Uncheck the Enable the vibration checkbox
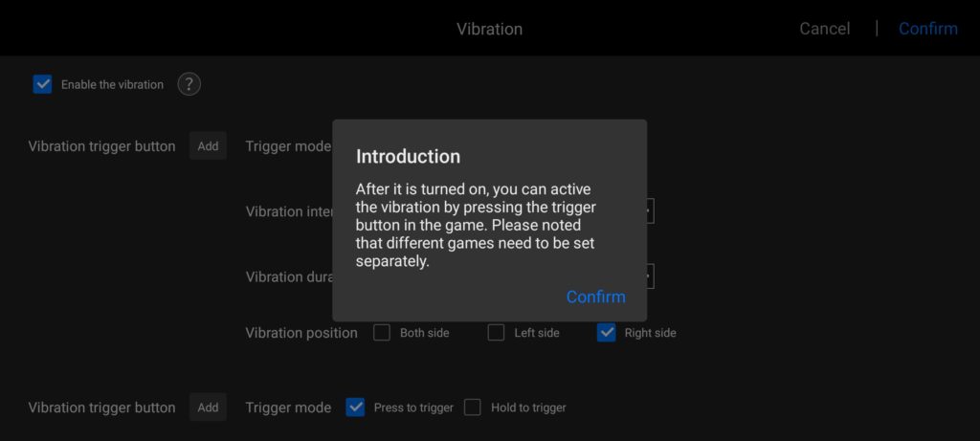Image resolution: width=980 pixels, height=441 pixels. 42,84
